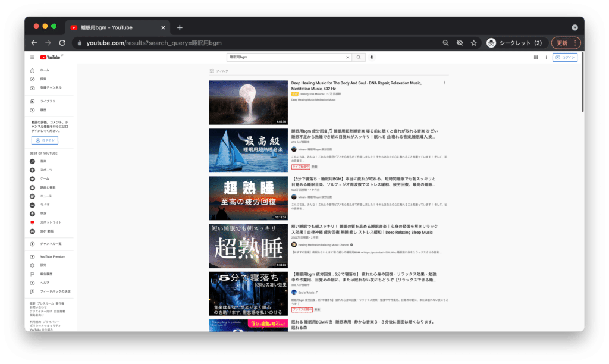Open プライバシー link in the sidebar footer
The width and height of the screenshot is (609, 364).
(51, 322)
